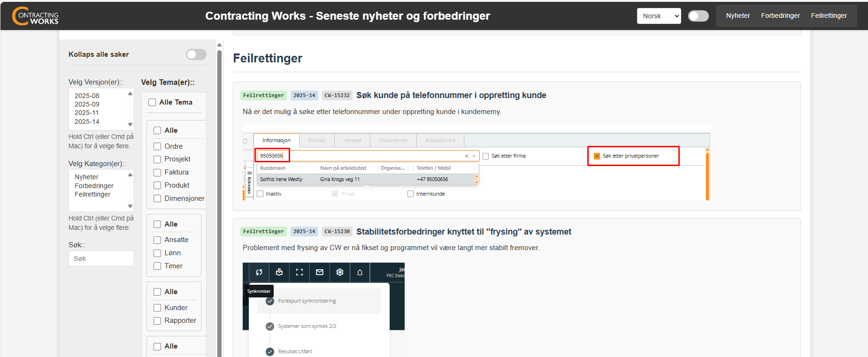Click the Søk input field
Screen dimensions: 868x357
coord(101,258)
